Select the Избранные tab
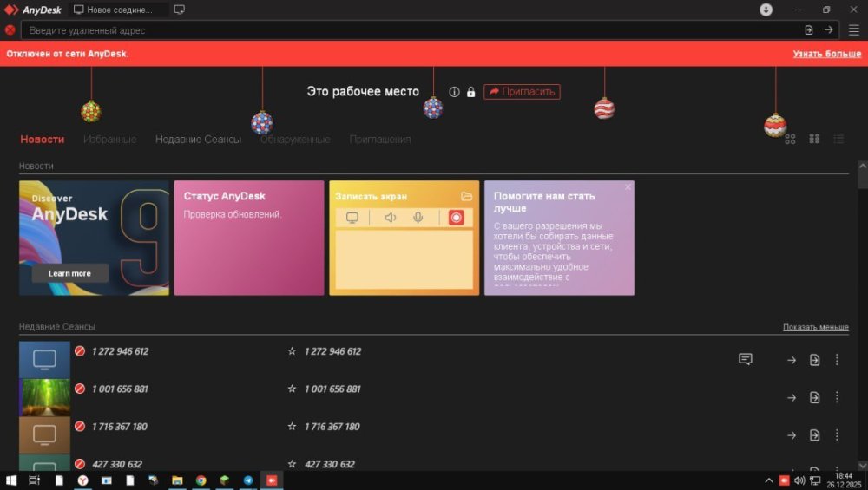The height and width of the screenshot is (490, 868). click(x=109, y=140)
